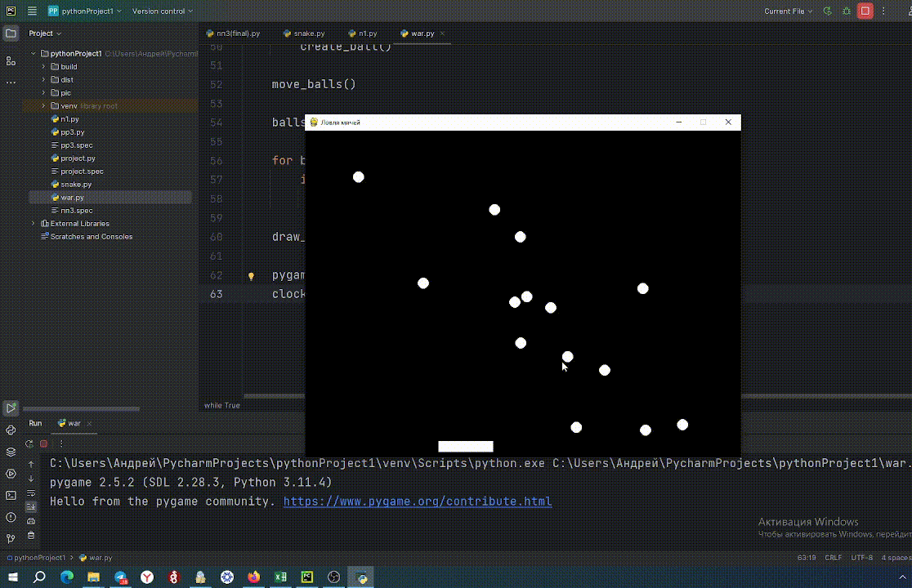Toggle soft-wrap in Run console
This screenshot has width=912, height=588.
31,492
